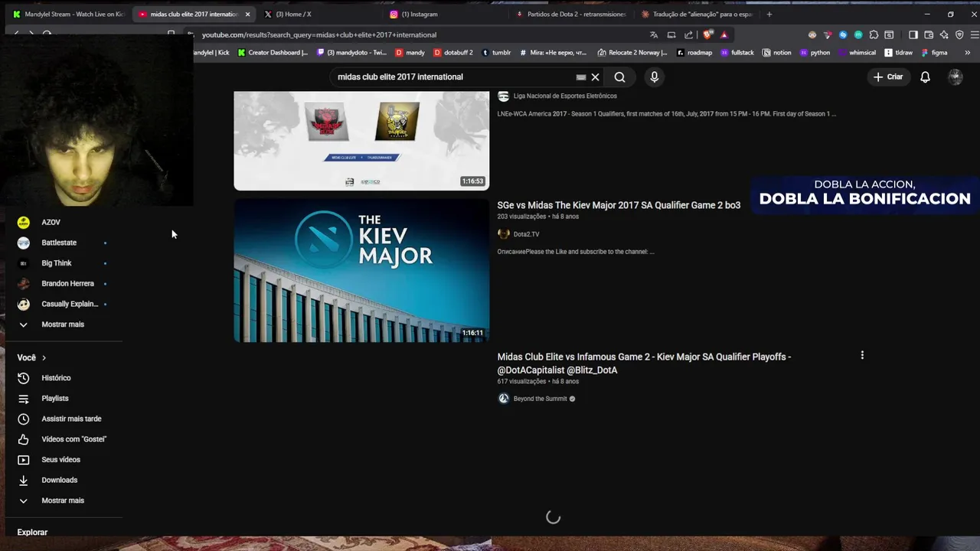980x551 pixels.
Task: Show more bookmarks with the double chevron
Action: 967,53
